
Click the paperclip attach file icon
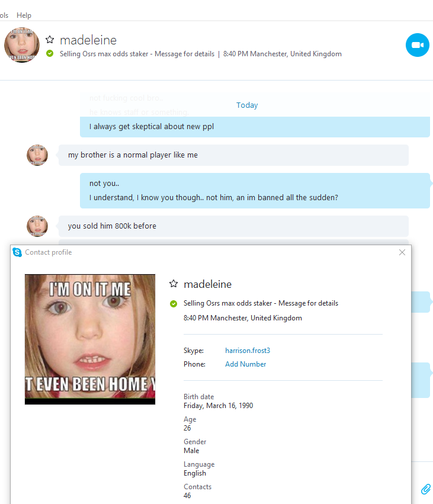[x=426, y=489]
